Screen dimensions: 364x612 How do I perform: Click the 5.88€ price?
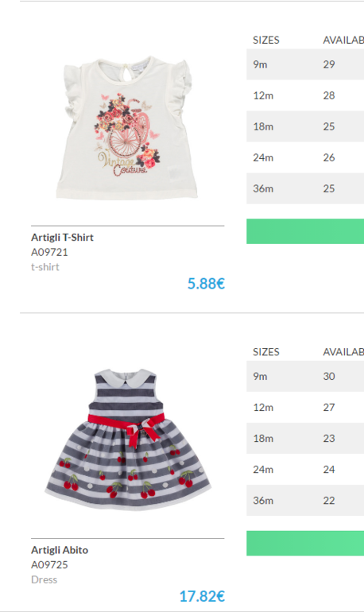coord(206,284)
